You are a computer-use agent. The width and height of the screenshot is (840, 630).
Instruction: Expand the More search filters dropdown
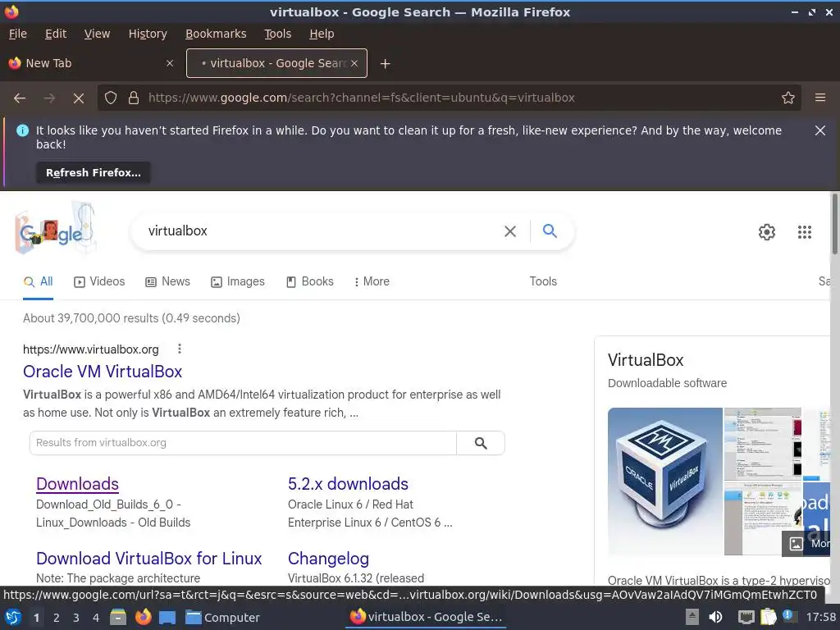tap(372, 282)
